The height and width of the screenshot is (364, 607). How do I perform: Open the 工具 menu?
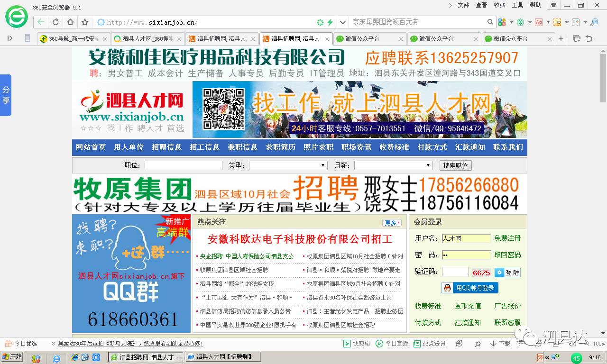[517, 5]
